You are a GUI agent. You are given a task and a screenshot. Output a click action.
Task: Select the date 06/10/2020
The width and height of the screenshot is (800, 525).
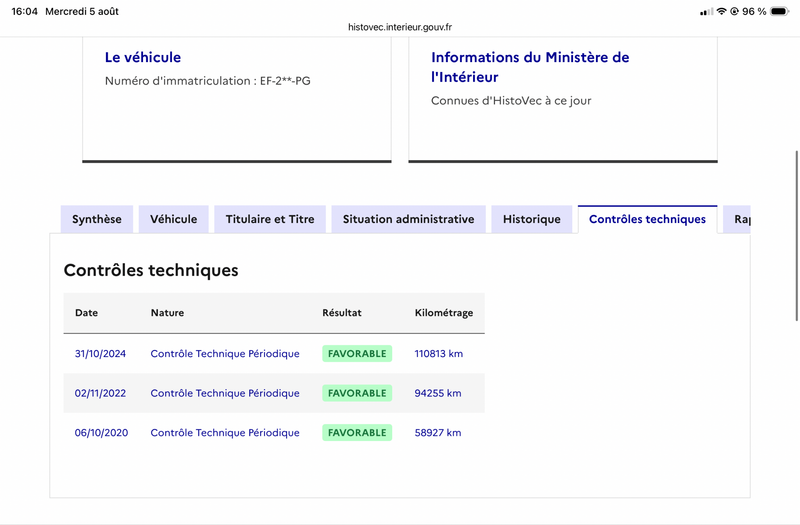point(102,433)
